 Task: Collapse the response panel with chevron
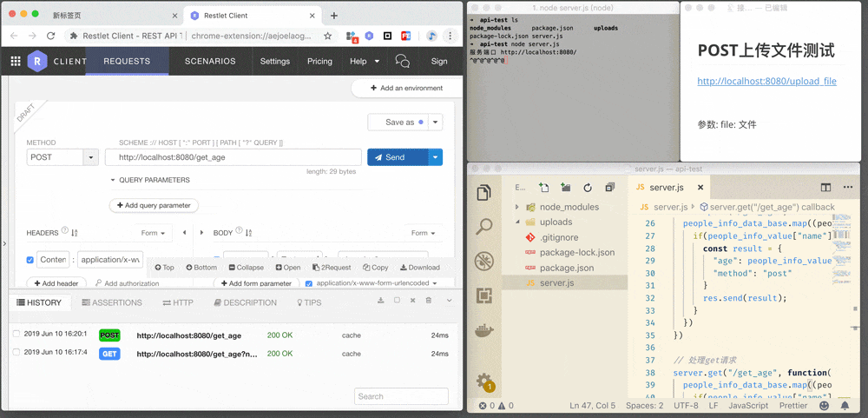[x=449, y=301]
